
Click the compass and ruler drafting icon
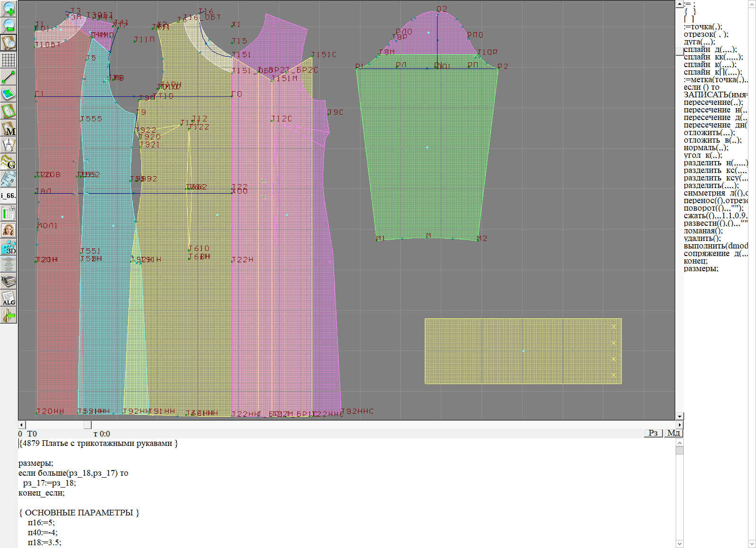[9, 145]
